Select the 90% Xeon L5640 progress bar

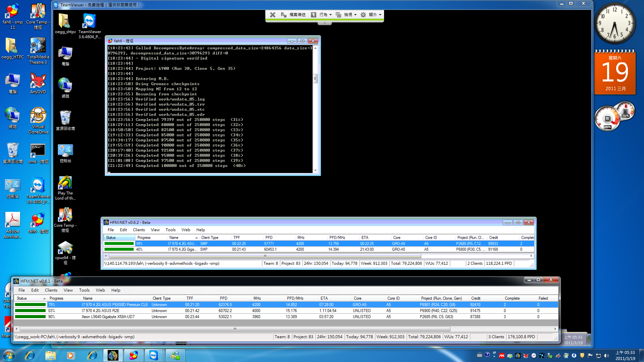(30, 317)
